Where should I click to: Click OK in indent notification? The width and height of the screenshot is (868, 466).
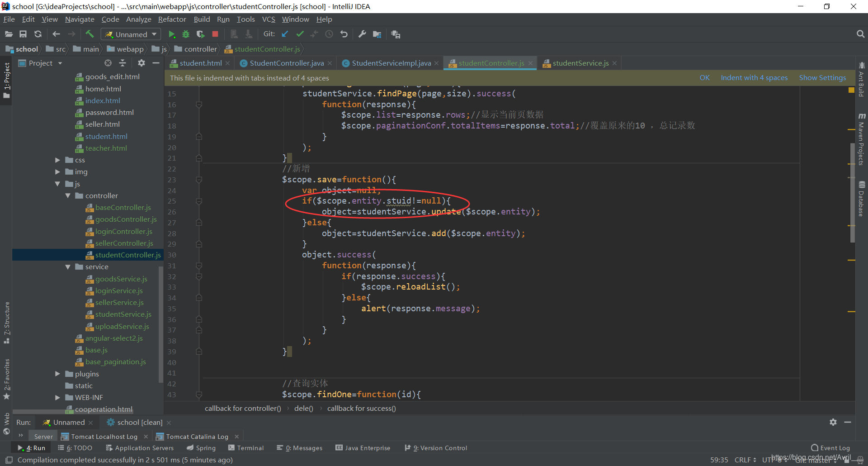tap(704, 78)
